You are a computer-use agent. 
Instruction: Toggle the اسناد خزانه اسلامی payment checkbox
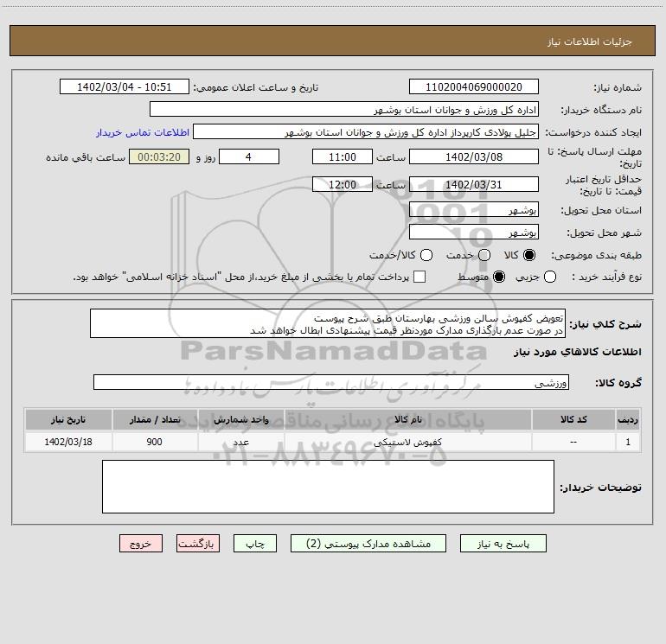tap(419, 277)
